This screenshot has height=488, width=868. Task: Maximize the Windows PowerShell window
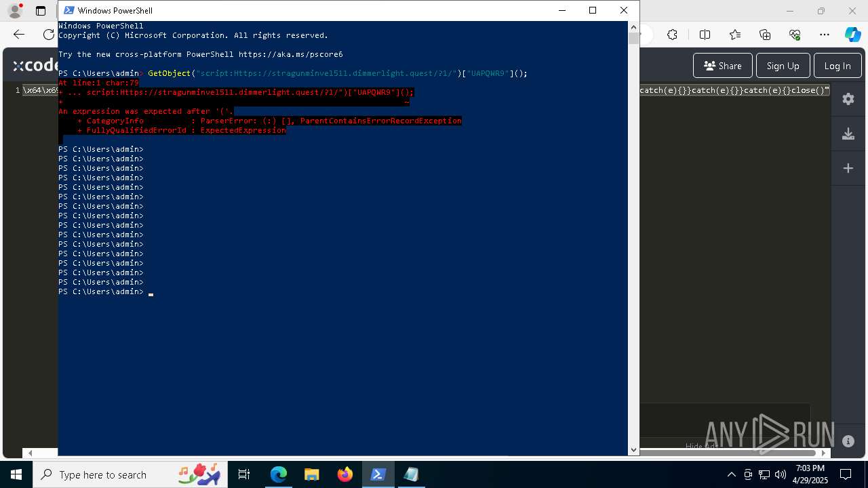[593, 10]
